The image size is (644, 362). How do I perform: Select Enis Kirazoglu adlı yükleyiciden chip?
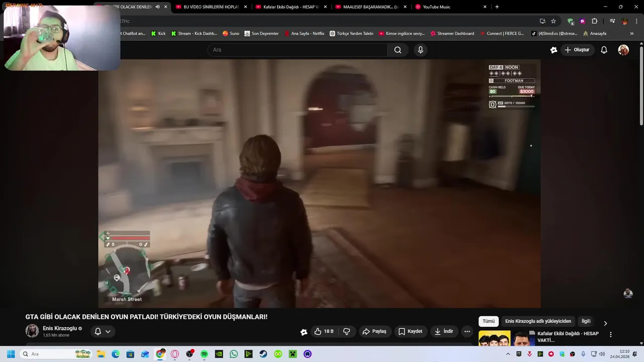coord(538,321)
